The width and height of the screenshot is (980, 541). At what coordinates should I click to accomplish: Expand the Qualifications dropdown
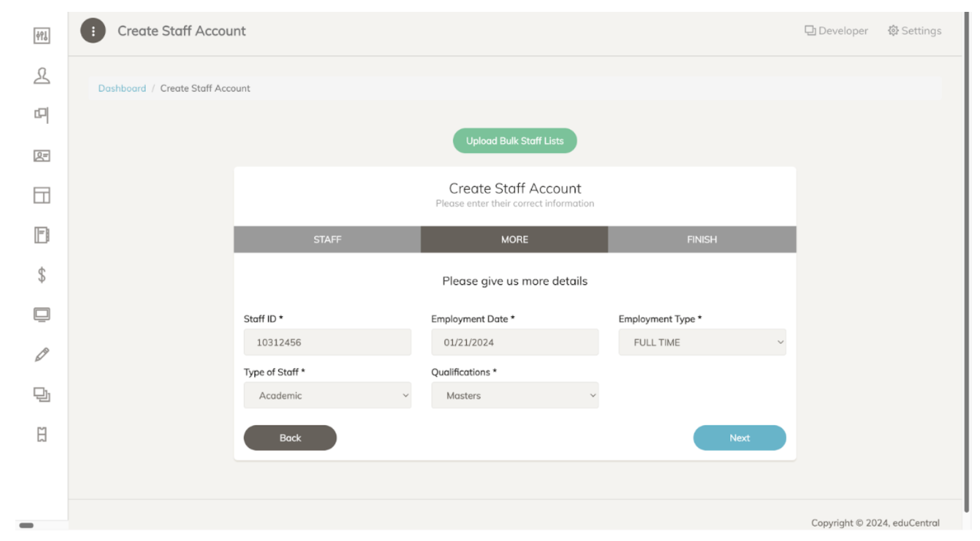pos(514,395)
